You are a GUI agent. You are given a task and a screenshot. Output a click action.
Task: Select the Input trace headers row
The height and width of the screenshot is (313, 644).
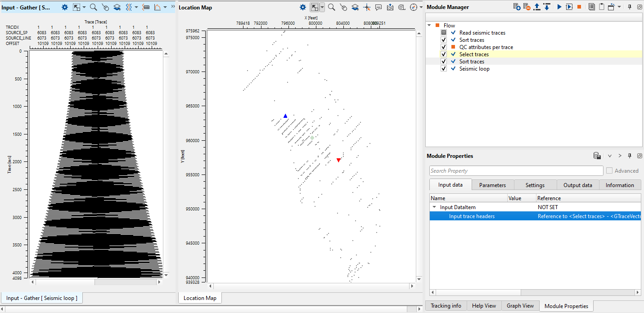(x=472, y=216)
